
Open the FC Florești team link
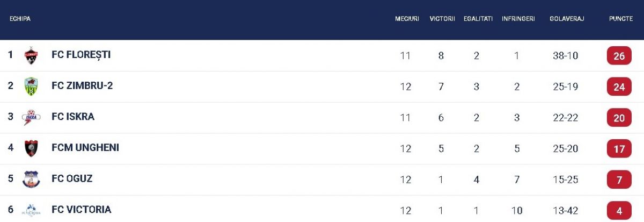(81, 55)
